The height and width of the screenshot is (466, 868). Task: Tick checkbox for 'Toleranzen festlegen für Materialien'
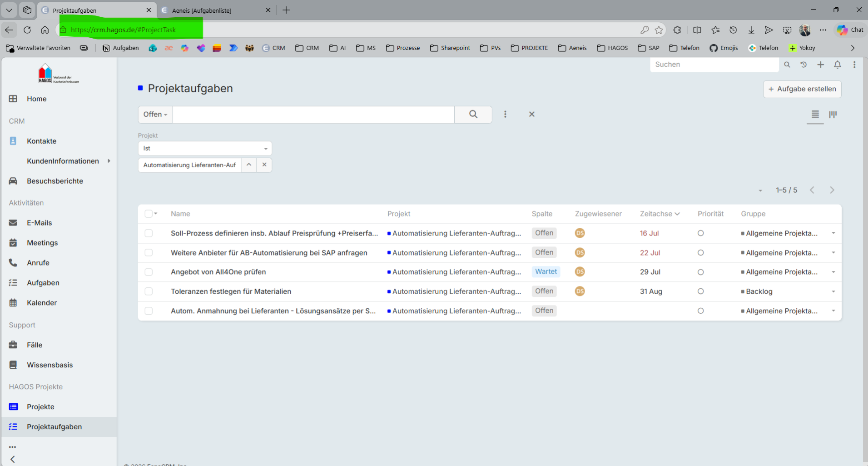[x=149, y=291]
